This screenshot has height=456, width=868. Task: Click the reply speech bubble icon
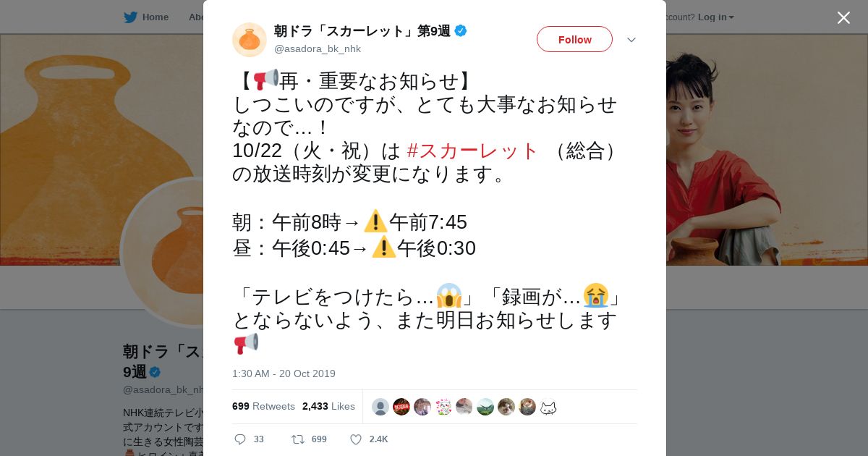(x=240, y=439)
